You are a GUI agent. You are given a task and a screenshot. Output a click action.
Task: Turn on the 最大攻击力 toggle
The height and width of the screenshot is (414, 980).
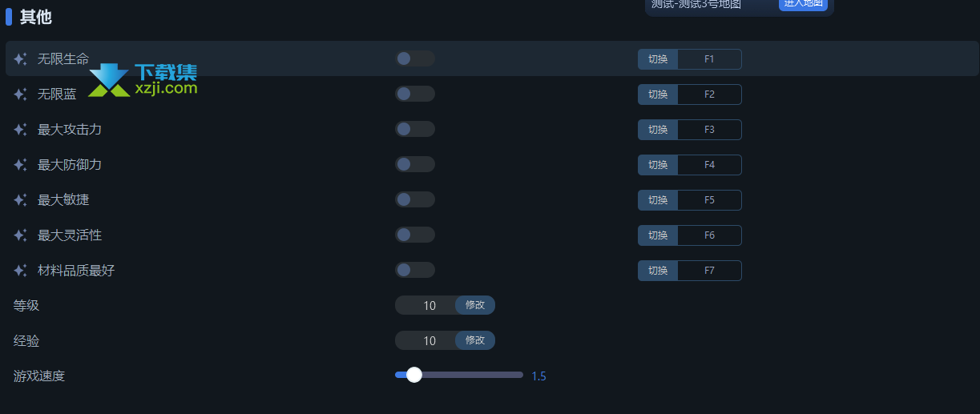[414, 129]
